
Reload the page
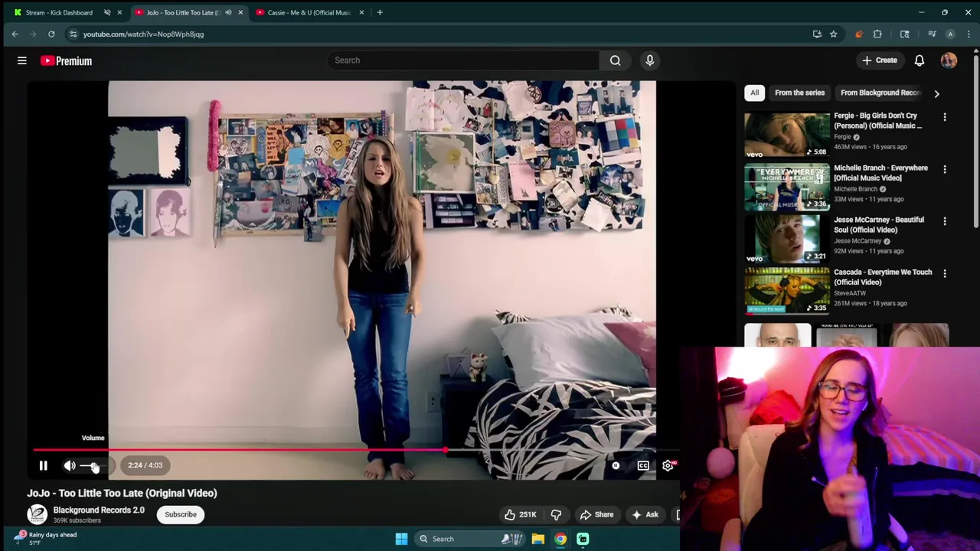click(51, 34)
